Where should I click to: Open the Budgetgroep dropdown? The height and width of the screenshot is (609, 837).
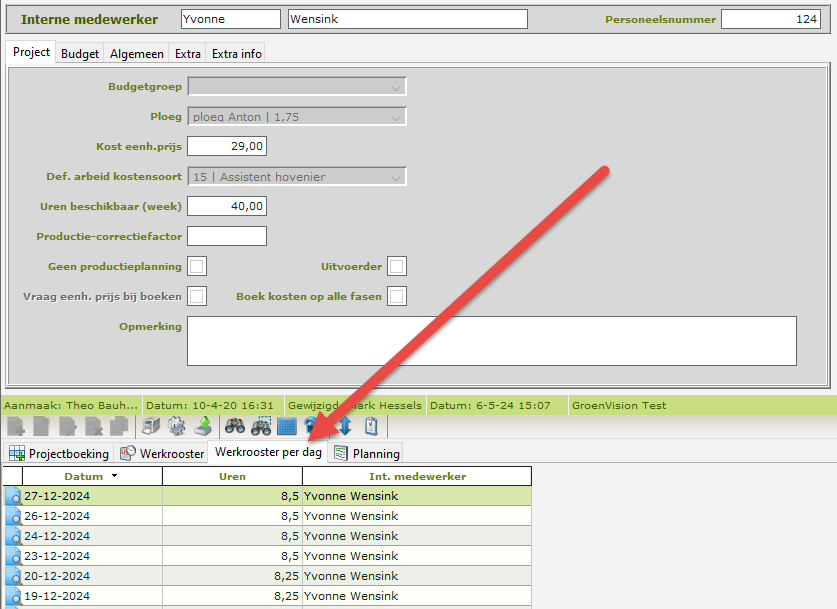tap(297, 87)
